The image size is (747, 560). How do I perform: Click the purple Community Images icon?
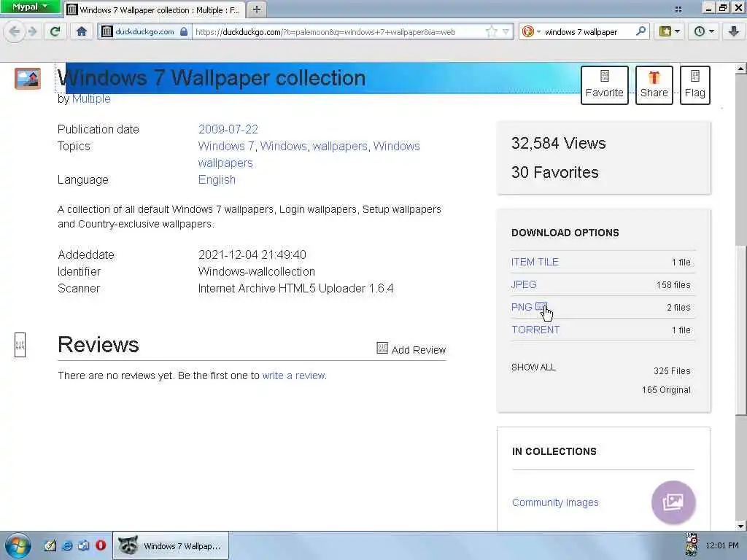673,502
